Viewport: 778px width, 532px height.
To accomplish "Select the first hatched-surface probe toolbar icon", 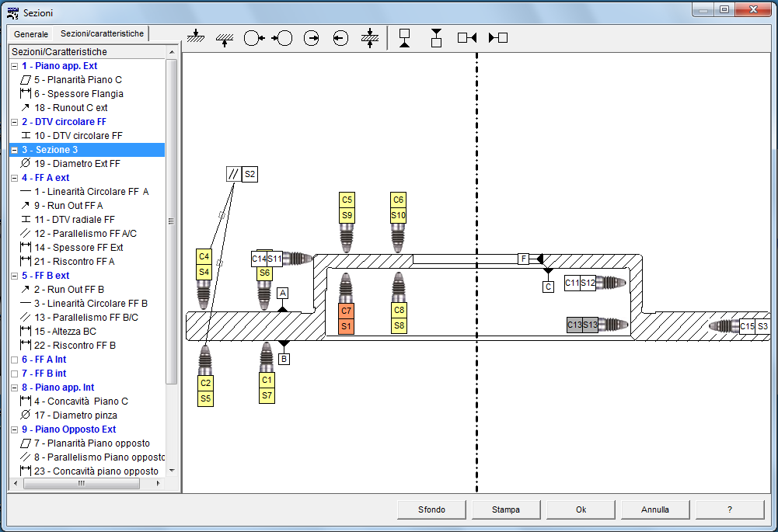I will (196, 38).
